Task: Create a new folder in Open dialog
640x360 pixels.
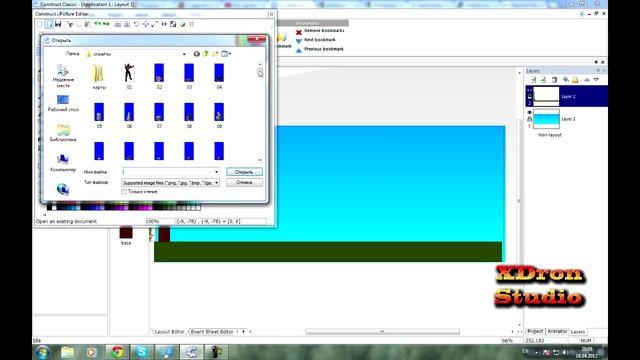Action: [x=215, y=54]
